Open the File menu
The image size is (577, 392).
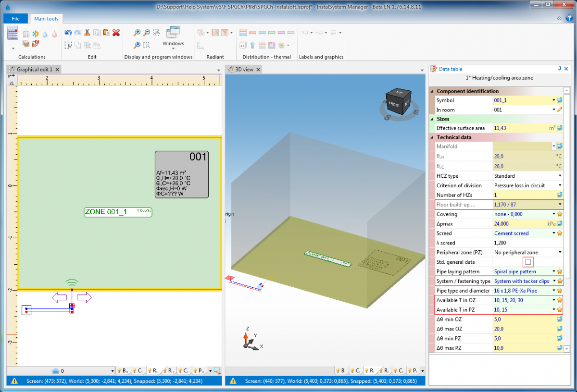[16, 19]
